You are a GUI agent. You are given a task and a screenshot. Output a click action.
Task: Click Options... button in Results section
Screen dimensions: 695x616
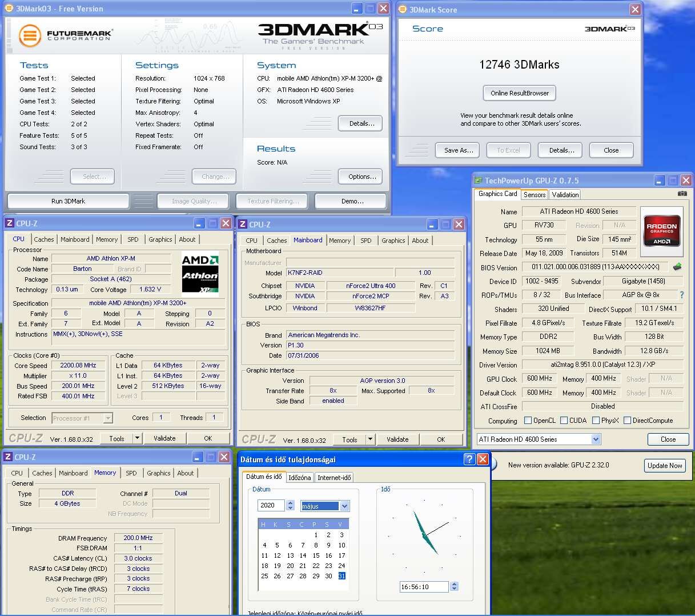361,177
